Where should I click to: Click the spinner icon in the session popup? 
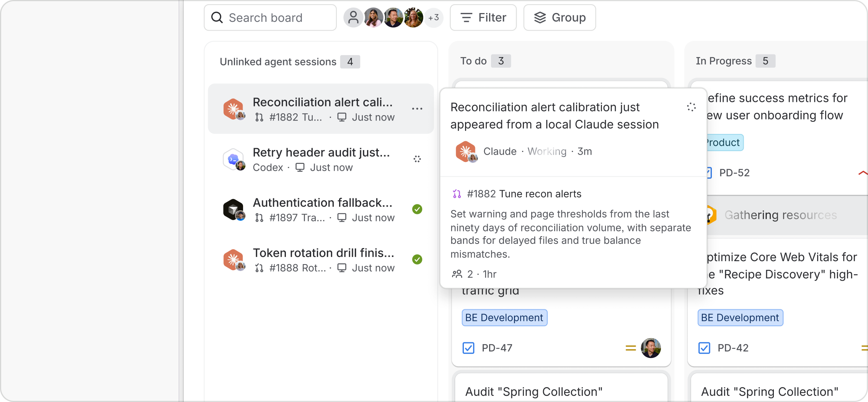coord(691,107)
